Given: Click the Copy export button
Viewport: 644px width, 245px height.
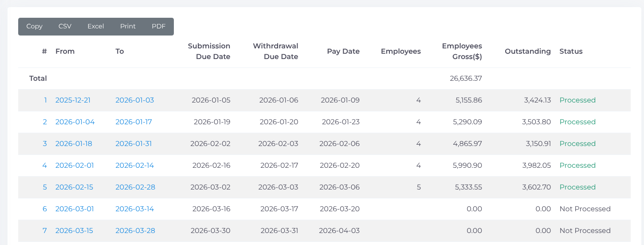Looking at the screenshot, I should [34, 26].
